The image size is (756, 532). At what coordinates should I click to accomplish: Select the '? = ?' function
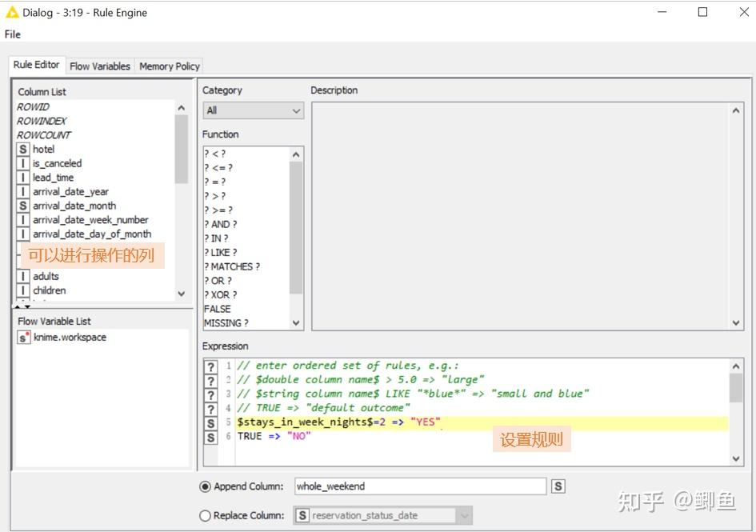coord(215,182)
